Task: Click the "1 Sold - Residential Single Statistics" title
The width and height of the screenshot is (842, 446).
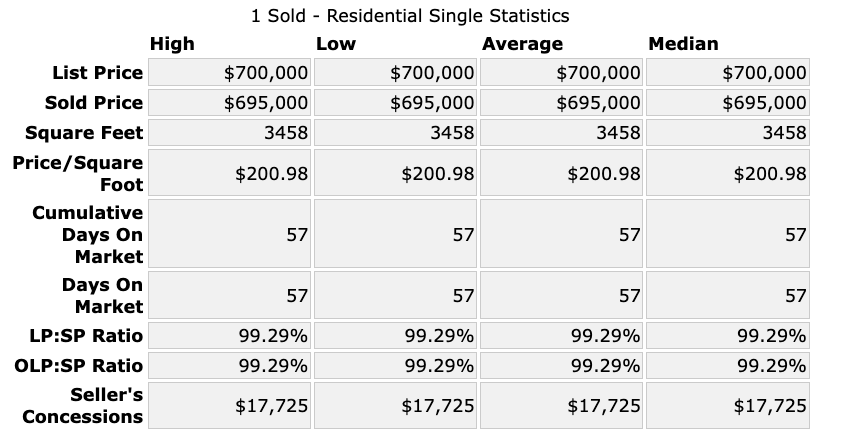Action: pyautogui.click(x=409, y=16)
